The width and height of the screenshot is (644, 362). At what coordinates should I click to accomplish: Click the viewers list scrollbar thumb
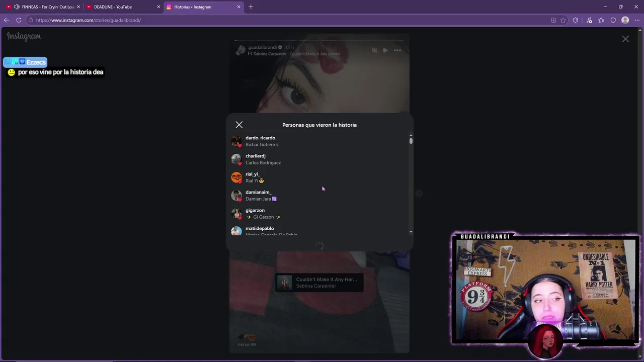[x=411, y=141]
